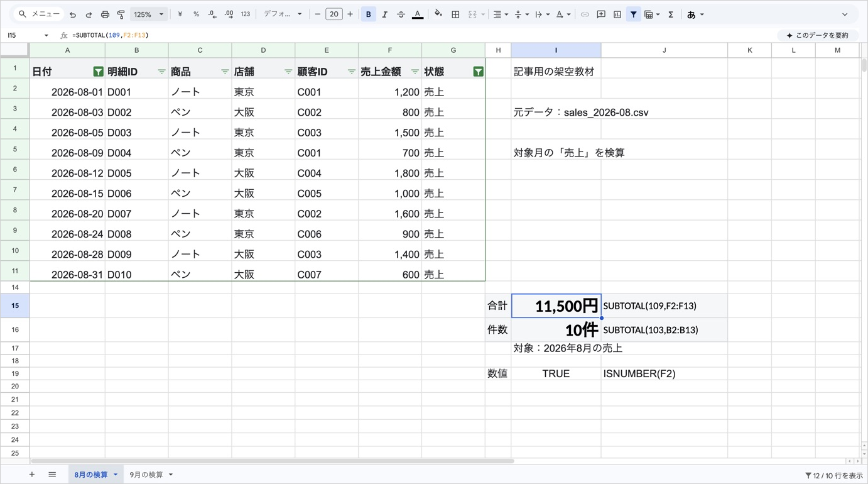The height and width of the screenshot is (484, 868).
Task: Open text rotation dropdown
Action: tap(563, 14)
